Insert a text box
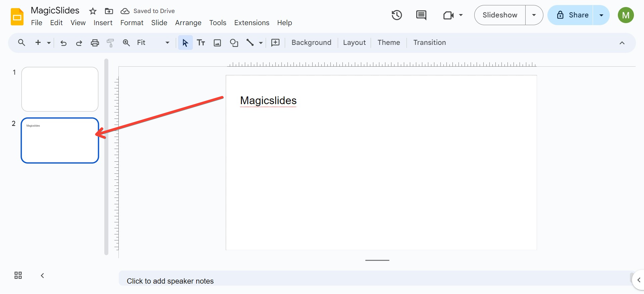 pos(201,43)
